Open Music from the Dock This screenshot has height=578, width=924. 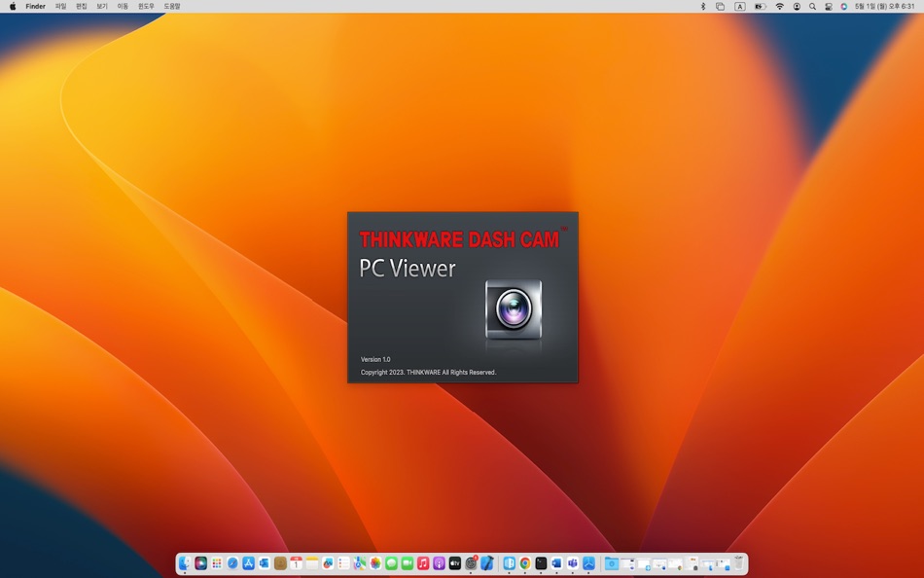click(423, 563)
